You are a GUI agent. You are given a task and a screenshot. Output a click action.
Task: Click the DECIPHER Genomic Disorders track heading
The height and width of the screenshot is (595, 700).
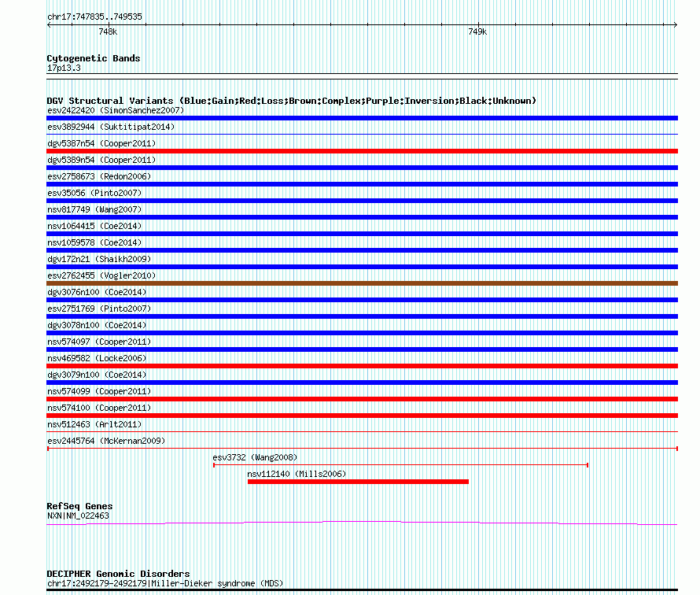tap(118, 574)
